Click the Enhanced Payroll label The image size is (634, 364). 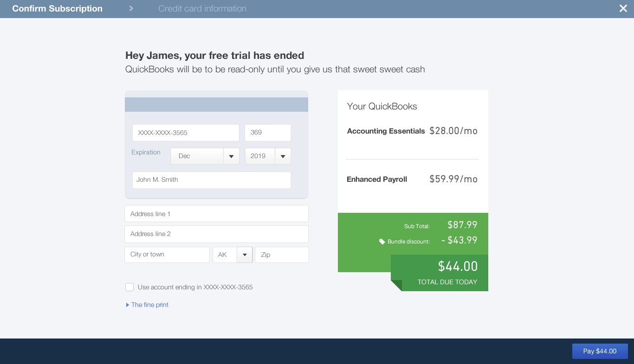[377, 179]
